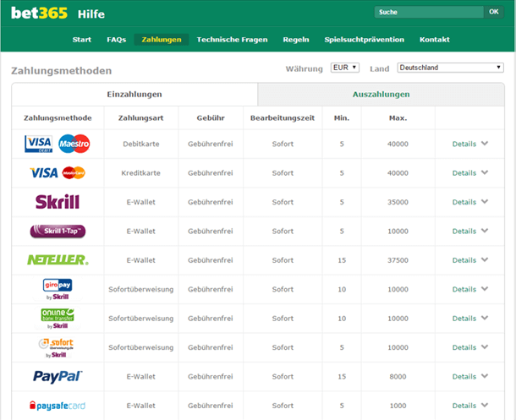Open Spielsuchtprävention page

click(x=364, y=40)
